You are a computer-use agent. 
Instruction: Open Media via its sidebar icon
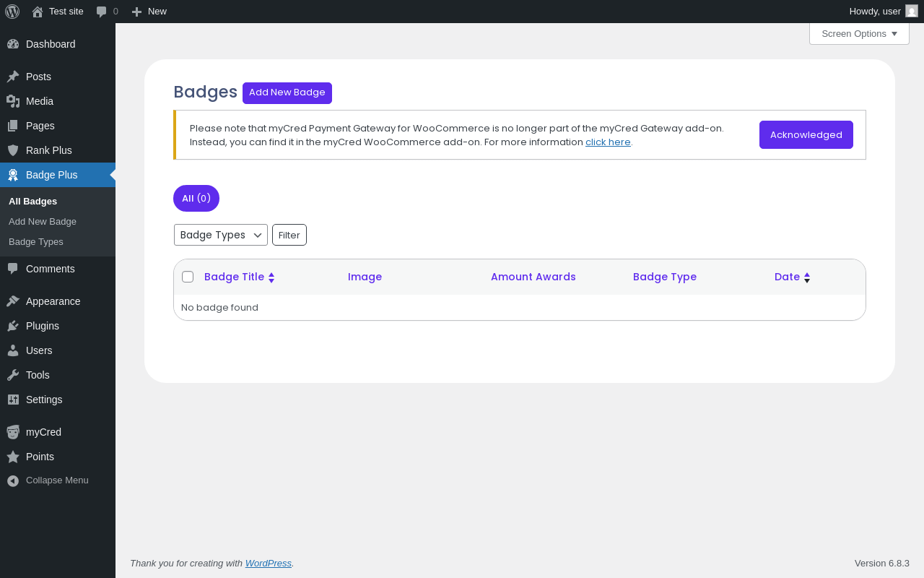(x=13, y=101)
